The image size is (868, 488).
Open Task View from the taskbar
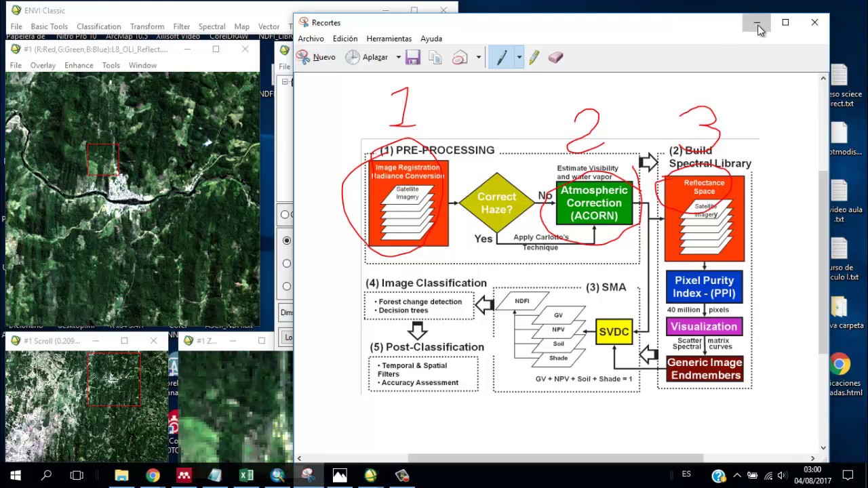tap(77, 475)
